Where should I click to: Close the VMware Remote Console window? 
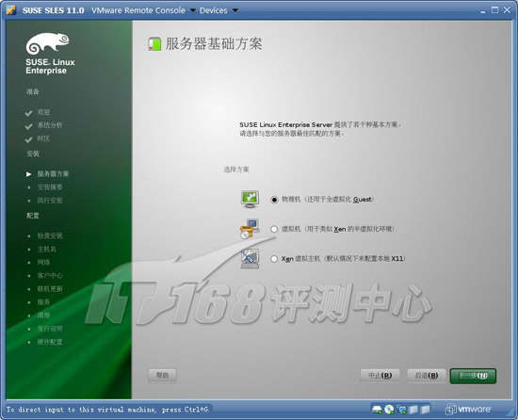pyautogui.click(x=507, y=10)
